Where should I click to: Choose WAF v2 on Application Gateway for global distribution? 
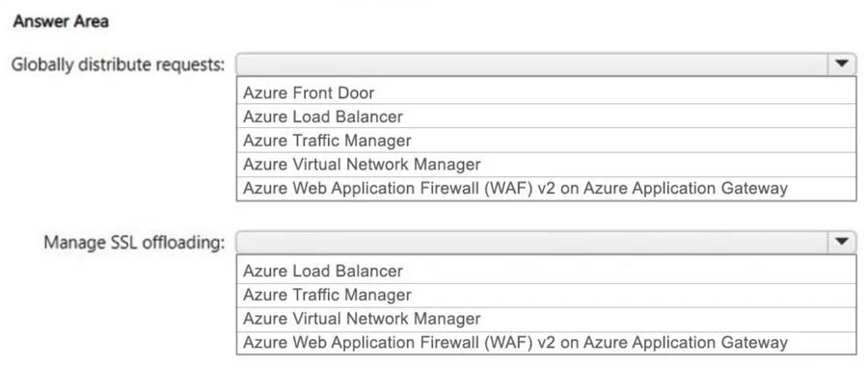(546, 189)
